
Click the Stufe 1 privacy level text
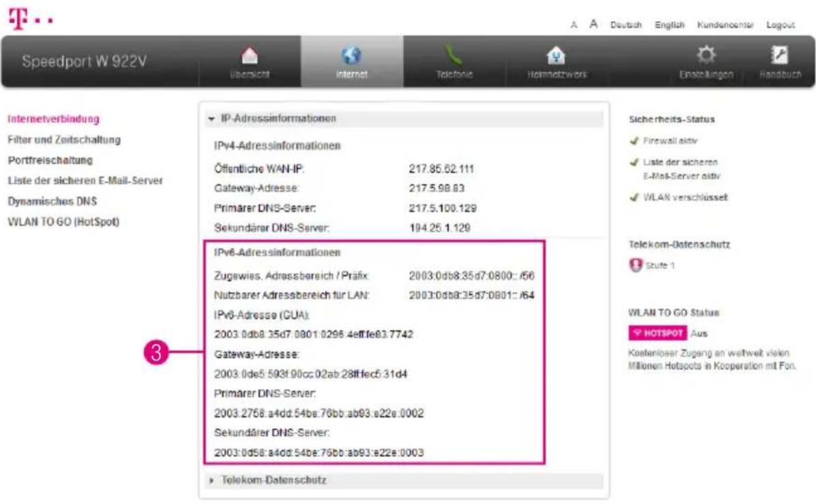(660, 265)
